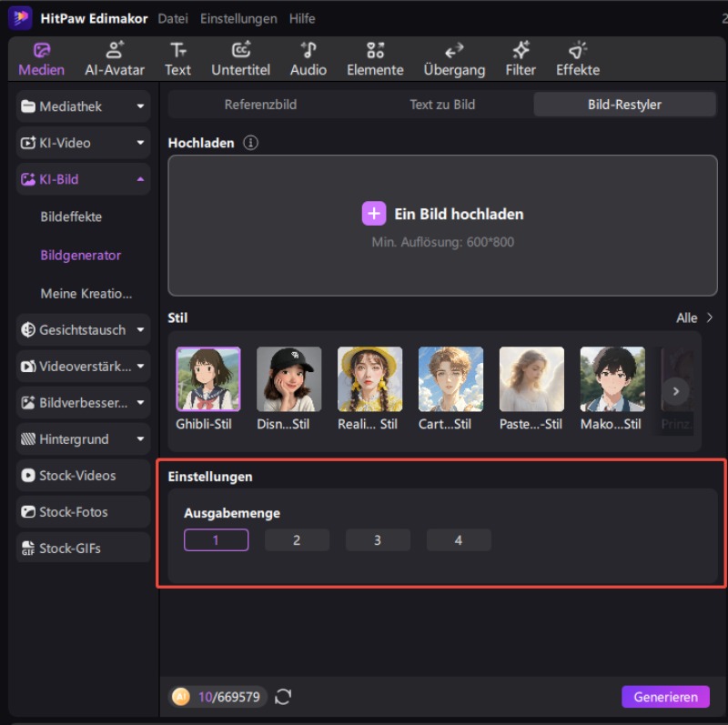Set Ausgabemenge to 3
Screen dimensions: 728x725
378,540
